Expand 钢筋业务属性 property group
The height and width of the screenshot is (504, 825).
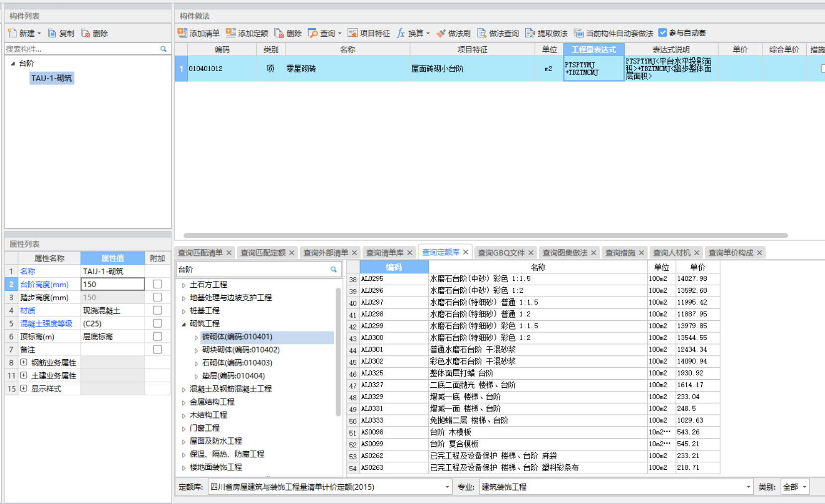(23, 362)
